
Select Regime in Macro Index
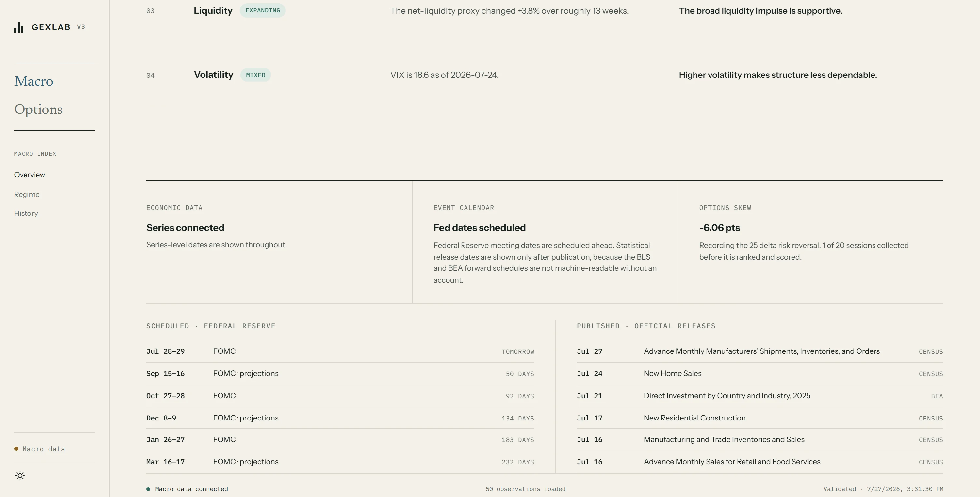pos(27,194)
